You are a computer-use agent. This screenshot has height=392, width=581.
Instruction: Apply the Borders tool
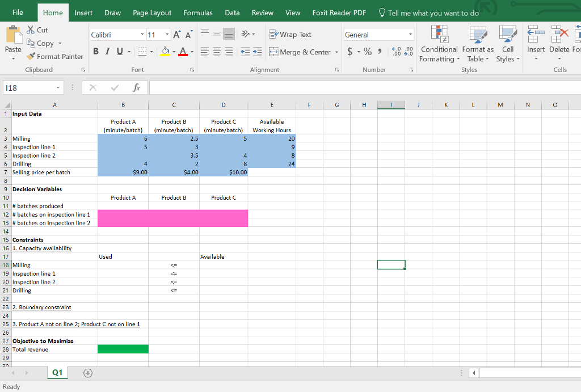point(142,52)
